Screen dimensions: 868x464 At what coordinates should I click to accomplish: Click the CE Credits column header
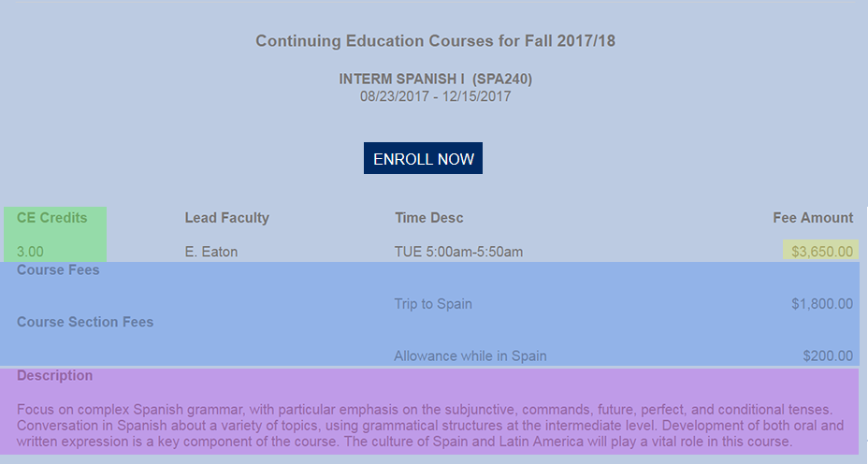pyautogui.click(x=52, y=218)
